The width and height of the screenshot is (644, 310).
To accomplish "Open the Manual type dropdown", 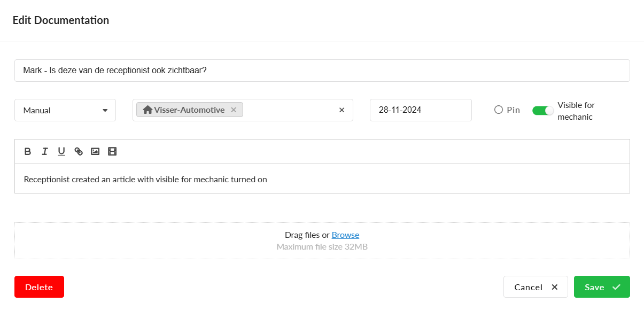I will 65,110.
